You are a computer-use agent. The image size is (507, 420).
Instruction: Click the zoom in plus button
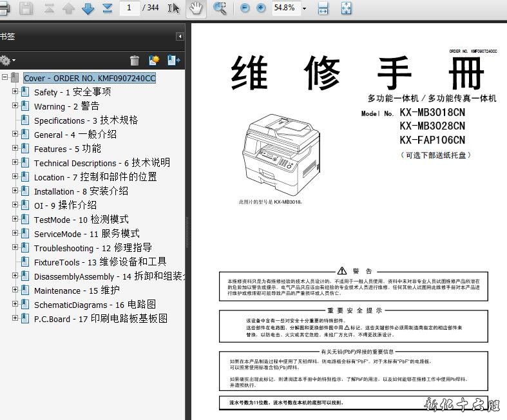pyautogui.click(x=261, y=8)
